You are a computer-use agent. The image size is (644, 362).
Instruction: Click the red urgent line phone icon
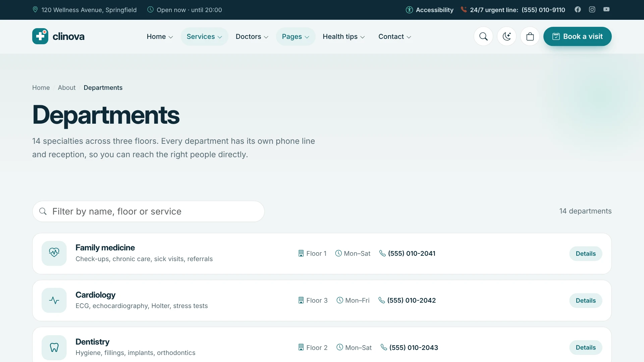point(464,9)
